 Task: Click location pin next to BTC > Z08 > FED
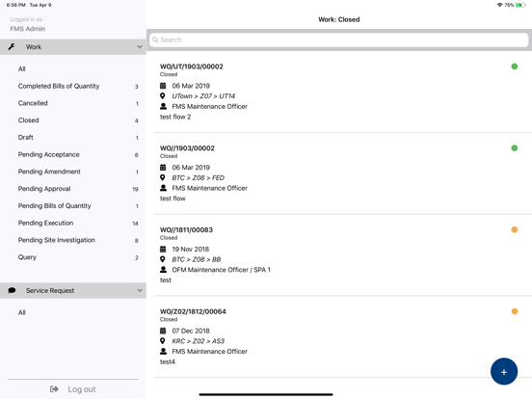(163, 177)
